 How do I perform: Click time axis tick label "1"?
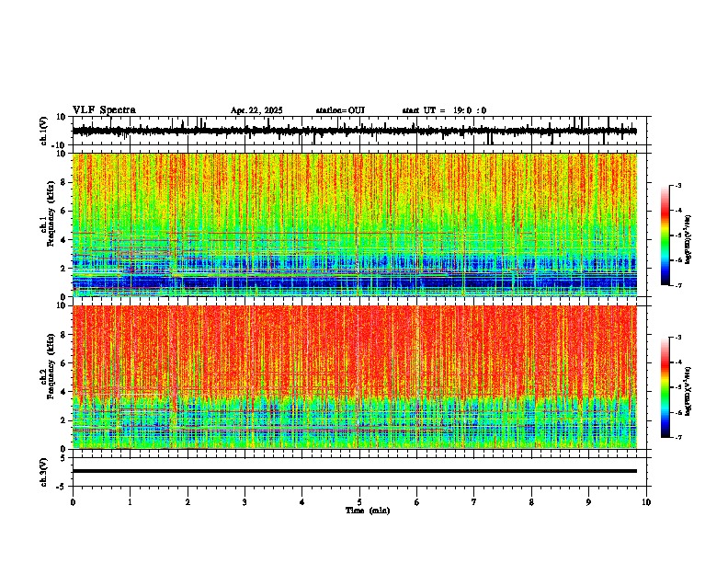click(x=130, y=502)
